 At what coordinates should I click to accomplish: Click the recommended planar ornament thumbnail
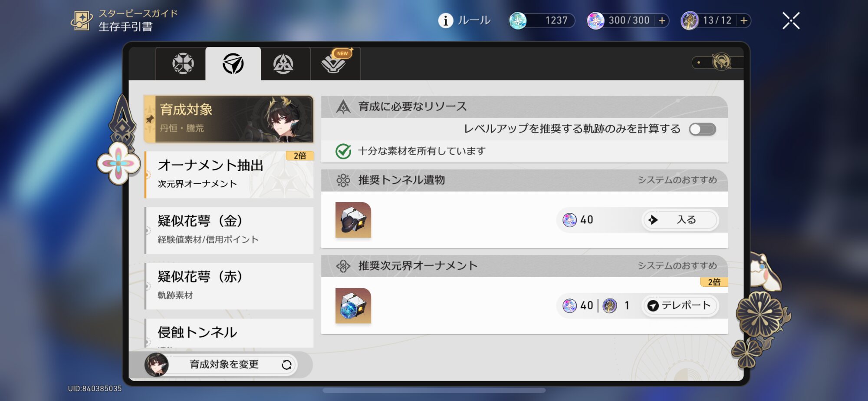(x=353, y=305)
